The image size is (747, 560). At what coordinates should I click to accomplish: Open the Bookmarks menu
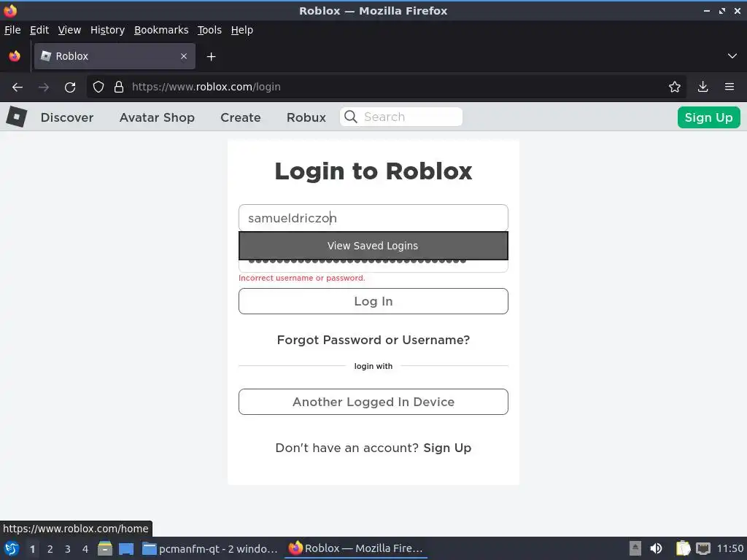coord(161,30)
